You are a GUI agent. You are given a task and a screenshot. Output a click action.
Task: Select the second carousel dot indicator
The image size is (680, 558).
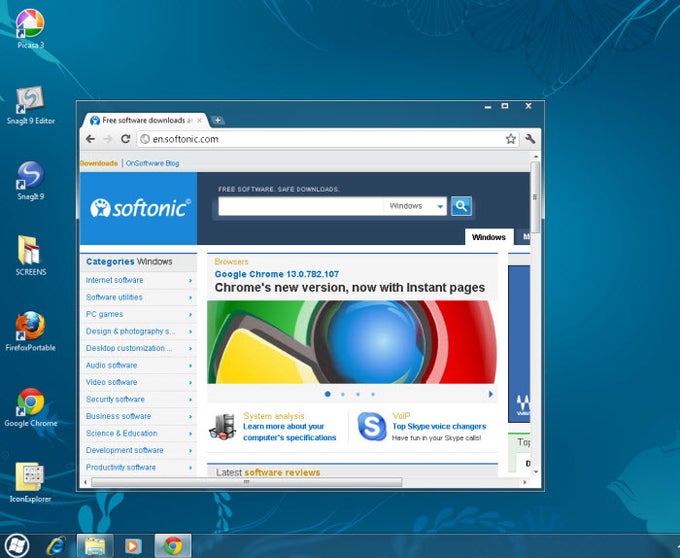tap(343, 394)
